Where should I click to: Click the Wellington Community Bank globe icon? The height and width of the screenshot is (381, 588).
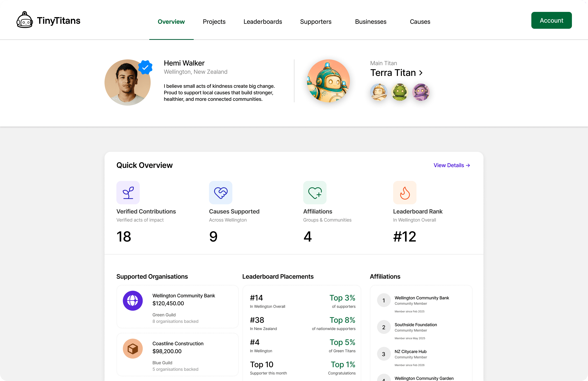[x=133, y=301]
